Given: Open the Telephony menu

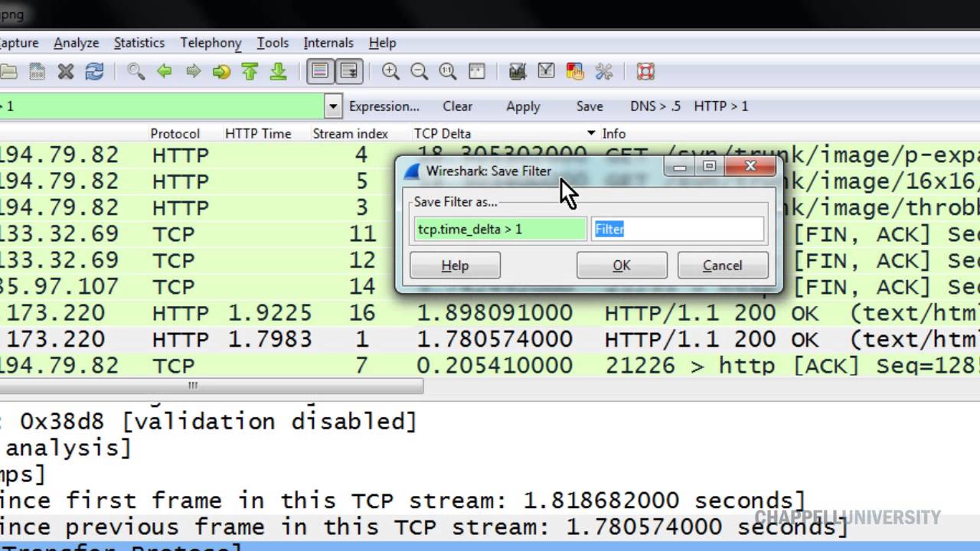Looking at the screenshot, I should (211, 43).
